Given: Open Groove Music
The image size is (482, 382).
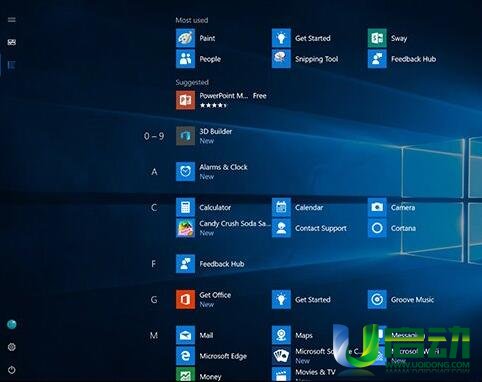Looking at the screenshot, I should 401,299.
